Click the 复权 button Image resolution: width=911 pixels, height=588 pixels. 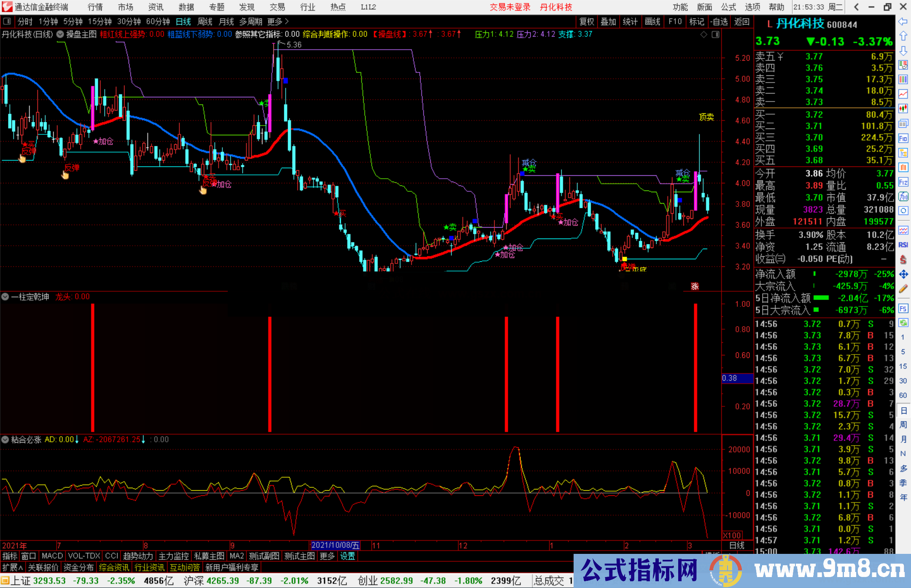[587, 21]
